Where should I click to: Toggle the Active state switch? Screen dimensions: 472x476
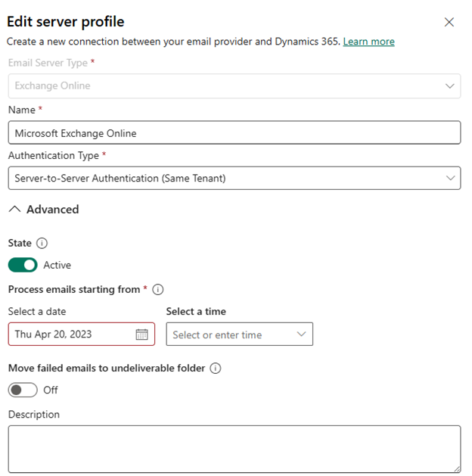click(23, 265)
